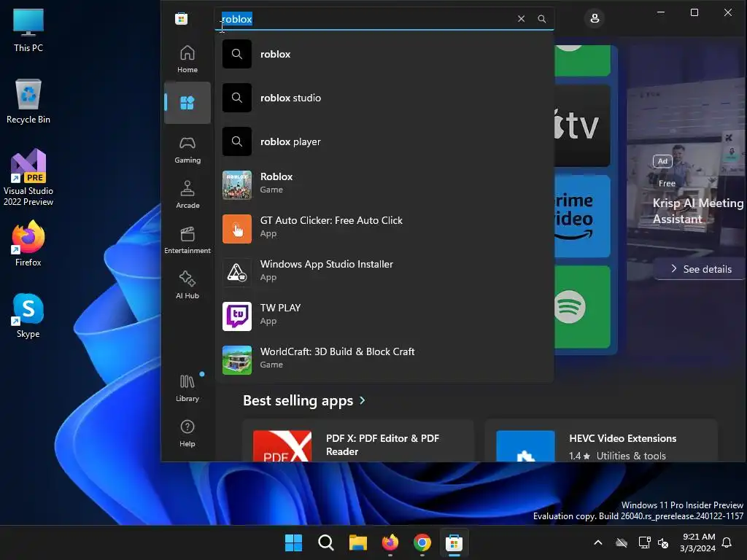Click the GT Auto Clicker orange icon
747x560 pixels.
pos(237,229)
